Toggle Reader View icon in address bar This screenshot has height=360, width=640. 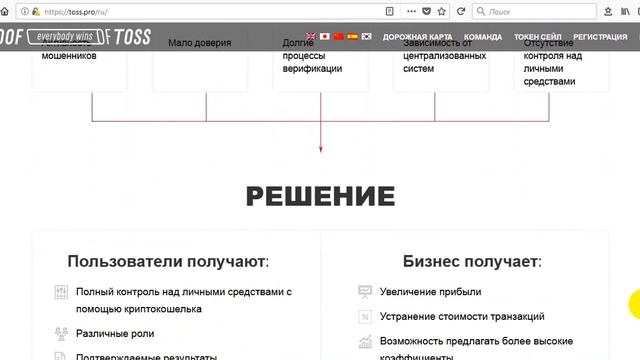(389, 11)
